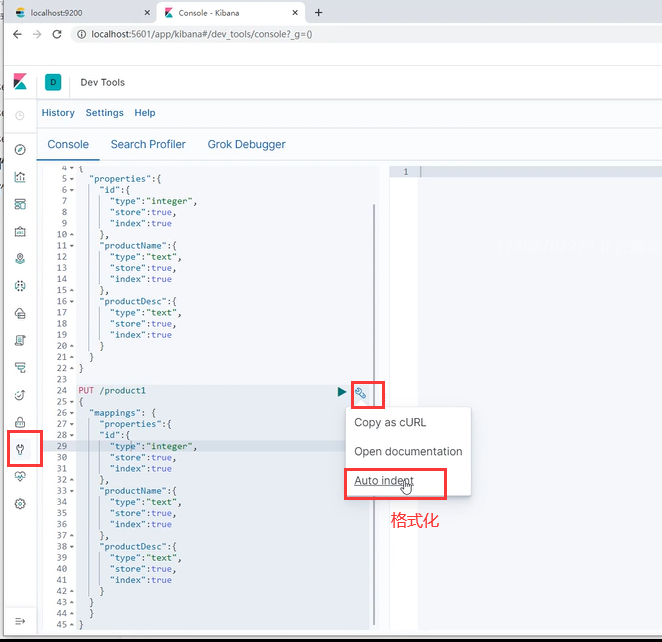
Task: Open Maps icon in sidebar
Action: tap(20, 258)
